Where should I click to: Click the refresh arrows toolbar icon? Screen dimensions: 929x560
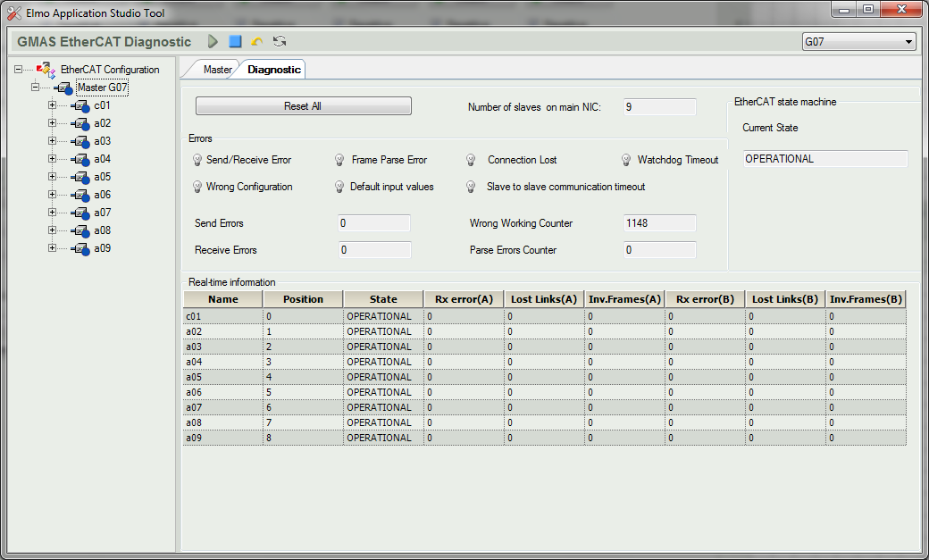pyautogui.click(x=280, y=41)
